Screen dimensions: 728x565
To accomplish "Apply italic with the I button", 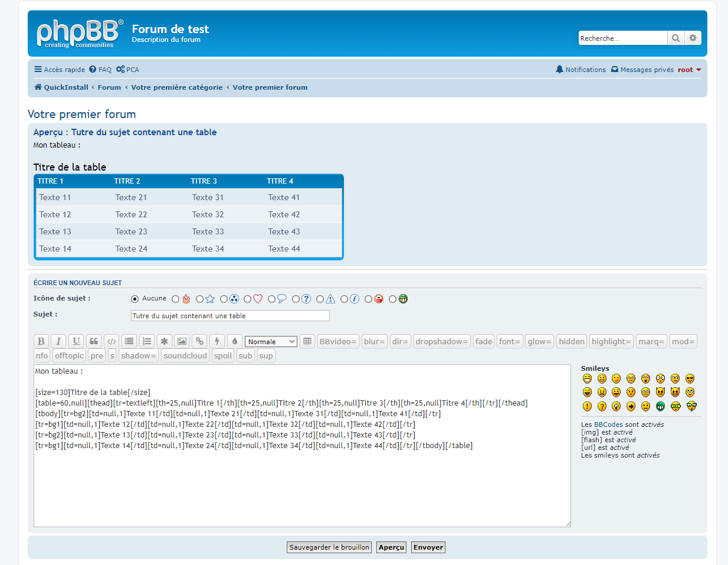I will pyautogui.click(x=58, y=341).
